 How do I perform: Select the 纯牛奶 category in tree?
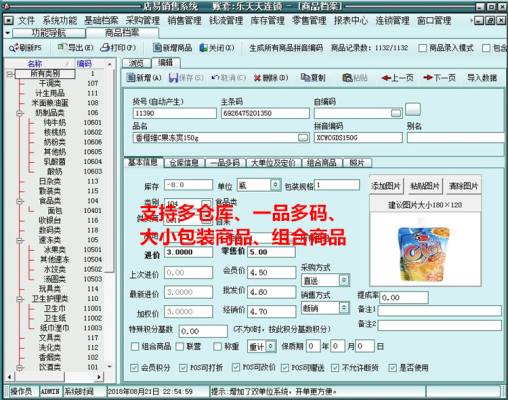(55, 123)
